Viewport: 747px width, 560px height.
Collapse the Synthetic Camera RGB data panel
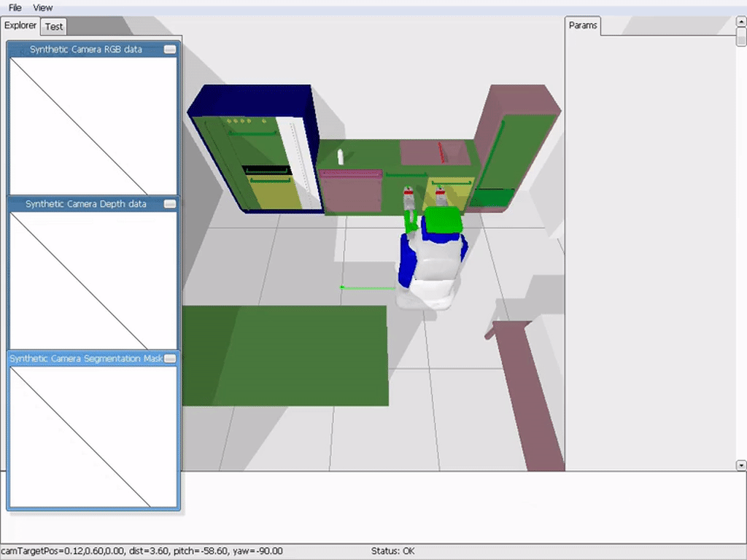coord(169,49)
